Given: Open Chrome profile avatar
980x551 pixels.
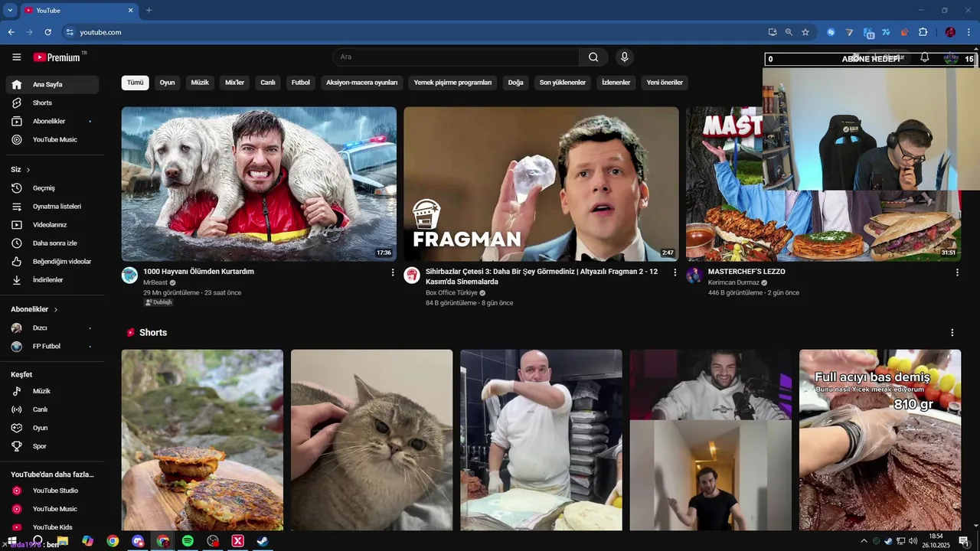Looking at the screenshot, I should click(x=950, y=32).
